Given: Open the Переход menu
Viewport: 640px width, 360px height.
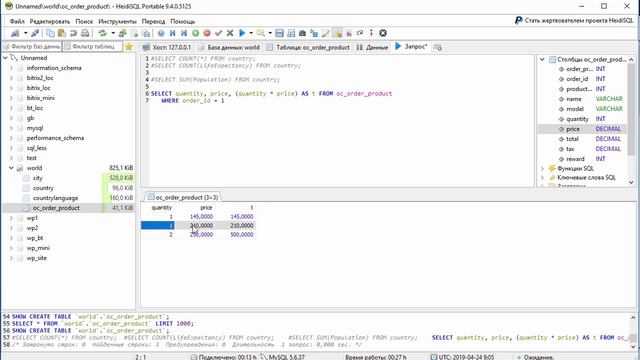Looking at the screenshot, I should coord(153,21).
